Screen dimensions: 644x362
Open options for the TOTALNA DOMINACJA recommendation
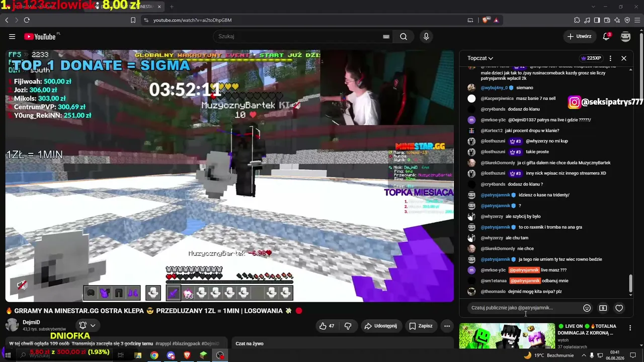[x=630, y=328]
